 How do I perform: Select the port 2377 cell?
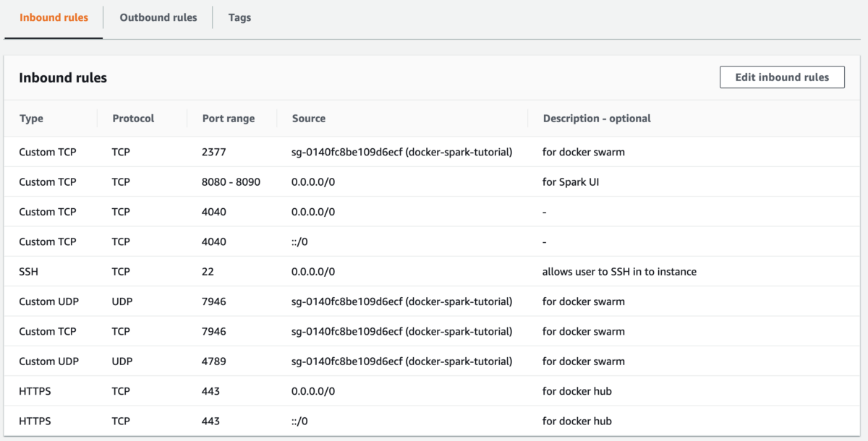(214, 153)
